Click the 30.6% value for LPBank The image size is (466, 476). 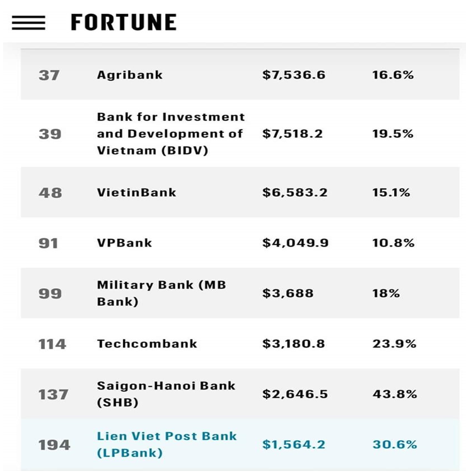click(x=395, y=444)
